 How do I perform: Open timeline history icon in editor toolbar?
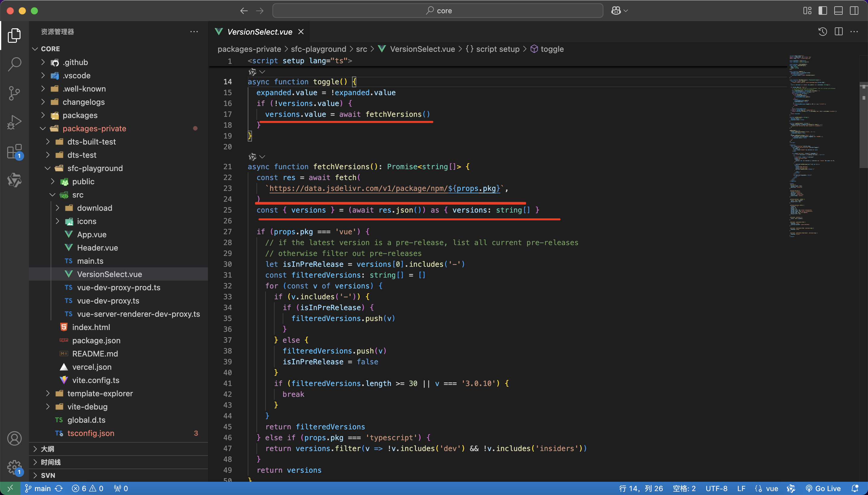tap(823, 32)
